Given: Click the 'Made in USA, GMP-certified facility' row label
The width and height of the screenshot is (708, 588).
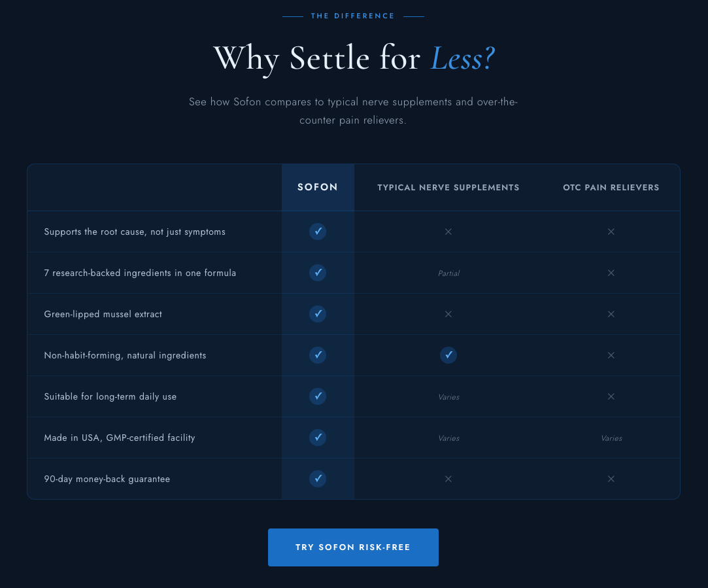Looking at the screenshot, I should (120, 438).
